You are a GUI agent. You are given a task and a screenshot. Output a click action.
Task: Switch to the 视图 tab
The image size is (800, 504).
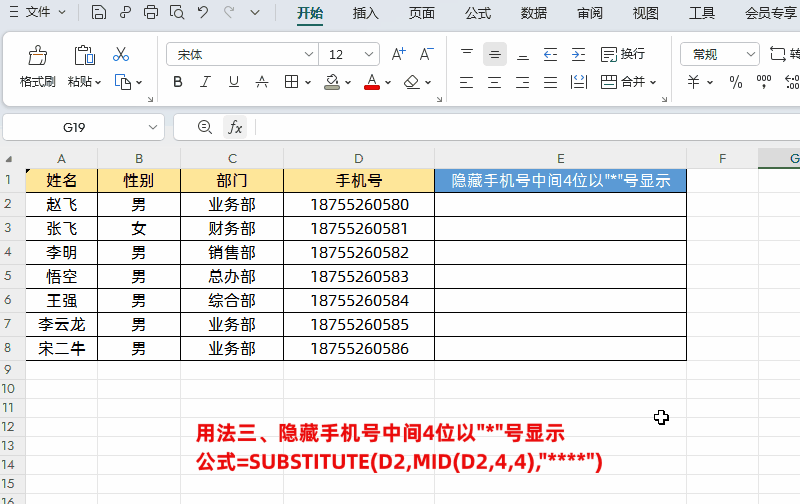click(x=646, y=13)
